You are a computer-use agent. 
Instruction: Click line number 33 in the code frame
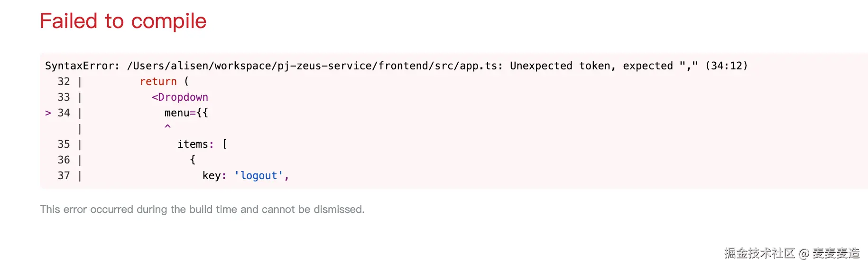(64, 97)
